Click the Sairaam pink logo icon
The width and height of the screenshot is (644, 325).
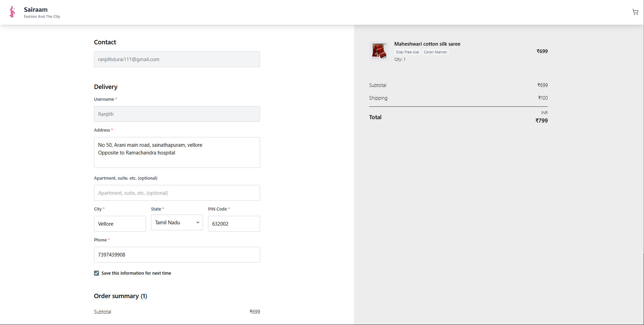point(12,12)
